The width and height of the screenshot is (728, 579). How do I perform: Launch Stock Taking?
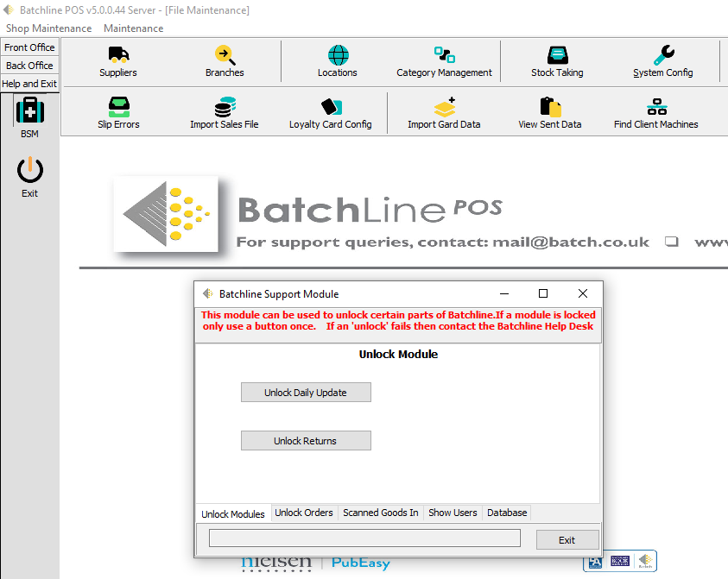point(557,61)
